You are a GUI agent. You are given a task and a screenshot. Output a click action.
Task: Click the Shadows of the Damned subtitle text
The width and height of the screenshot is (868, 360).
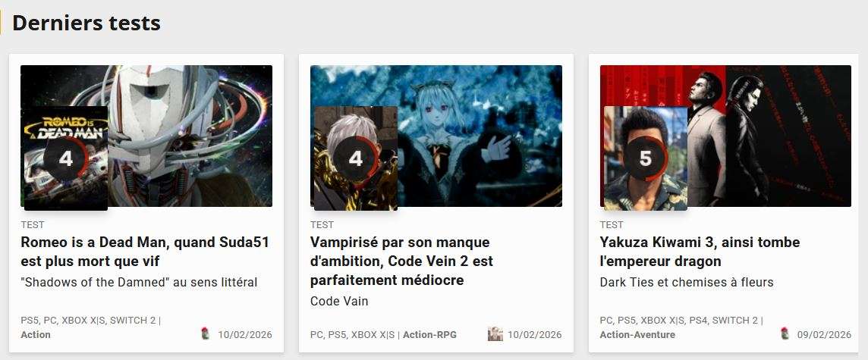pos(139,283)
